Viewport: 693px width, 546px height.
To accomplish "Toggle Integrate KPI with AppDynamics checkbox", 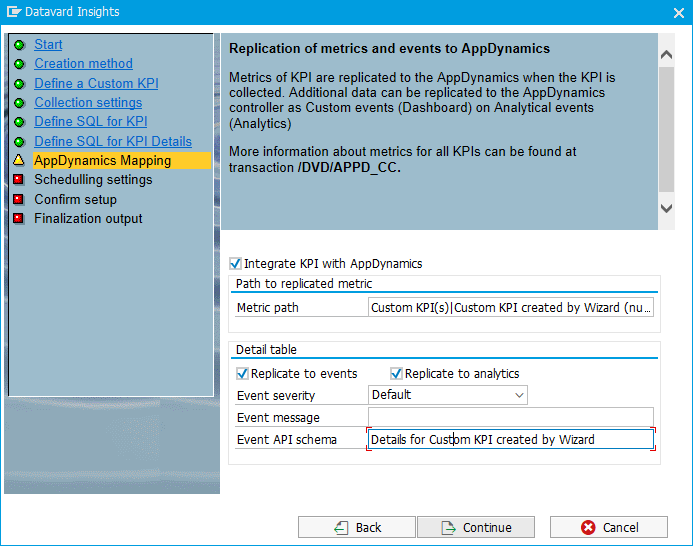I will (236, 264).
